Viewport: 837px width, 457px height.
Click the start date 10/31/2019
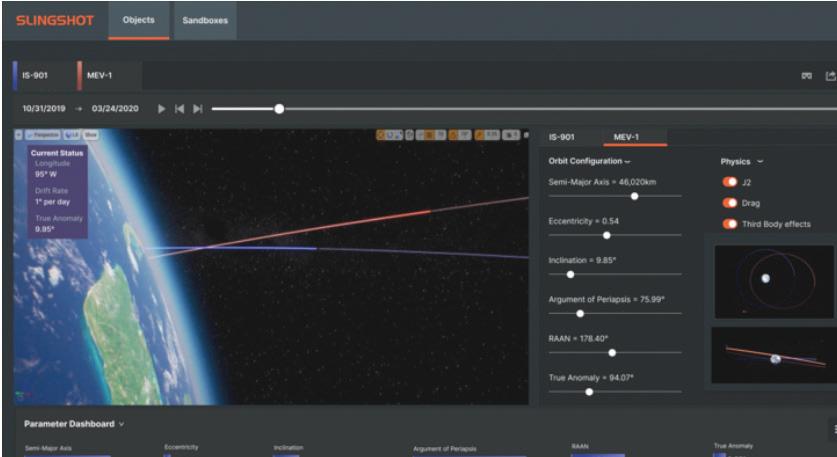tap(44, 108)
